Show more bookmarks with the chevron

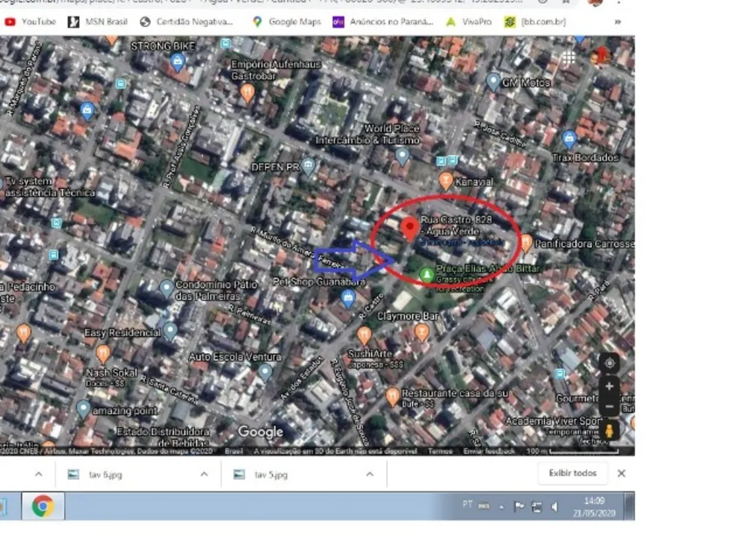618,22
